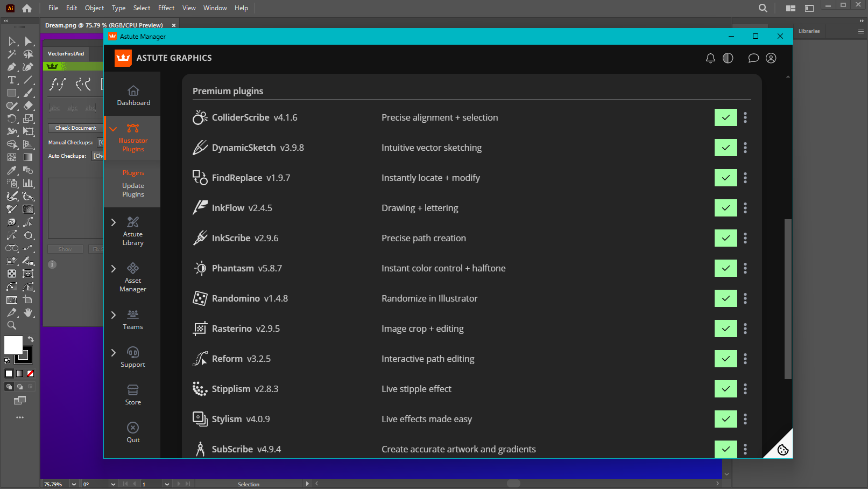
Task: Click Update Plugins in the sidebar
Action: tap(133, 190)
